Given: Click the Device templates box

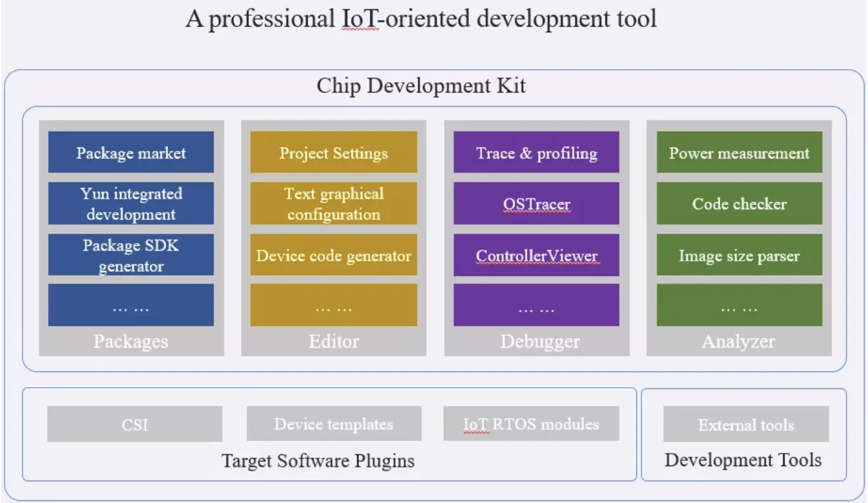Looking at the screenshot, I should pyautogui.click(x=334, y=424).
